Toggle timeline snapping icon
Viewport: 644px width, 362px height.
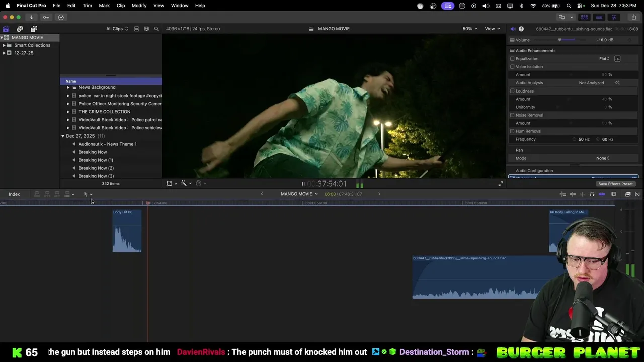[602, 194]
